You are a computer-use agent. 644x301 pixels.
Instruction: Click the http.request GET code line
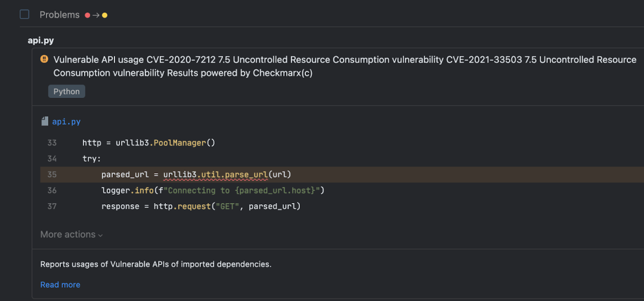[x=202, y=206]
